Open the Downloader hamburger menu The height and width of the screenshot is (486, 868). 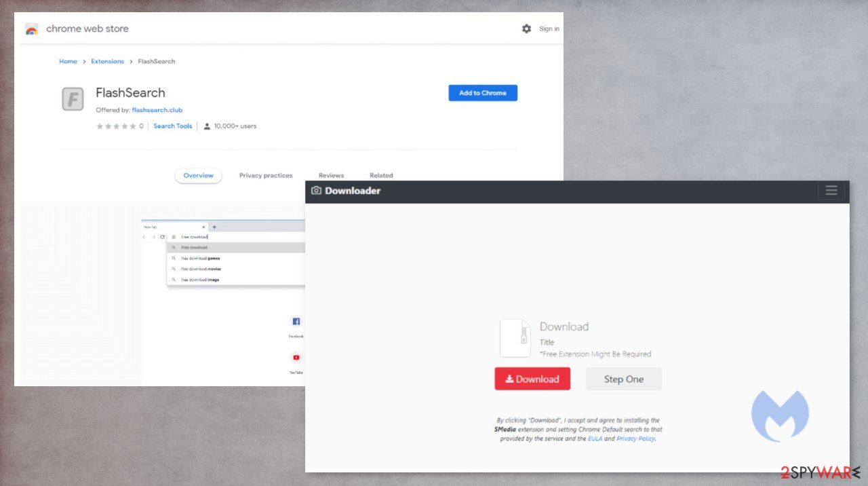[x=831, y=191]
